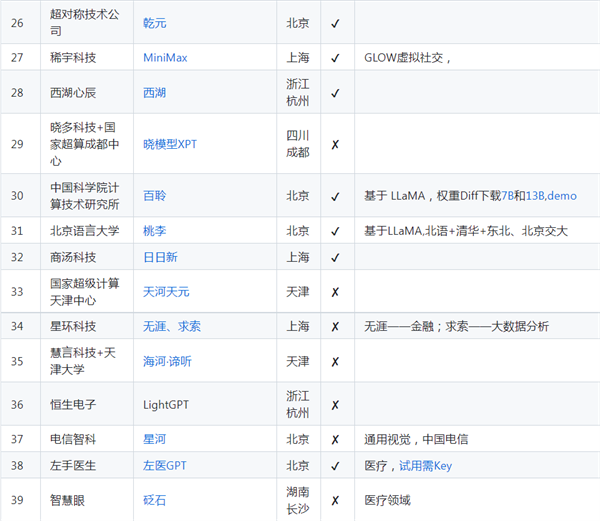Open the 百聆 model link
The image size is (600, 521).
(x=155, y=196)
